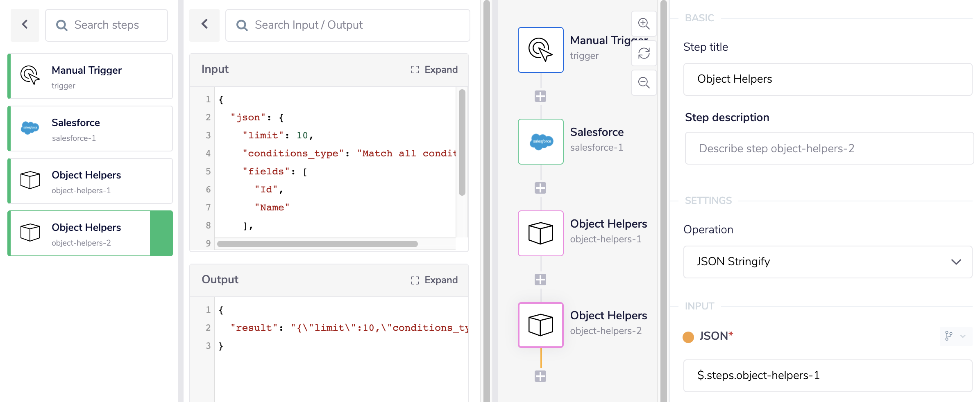The width and height of the screenshot is (980, 402).
Task: Add a step between Salesforce and object-helpers-1
Action: pos(540,188)
